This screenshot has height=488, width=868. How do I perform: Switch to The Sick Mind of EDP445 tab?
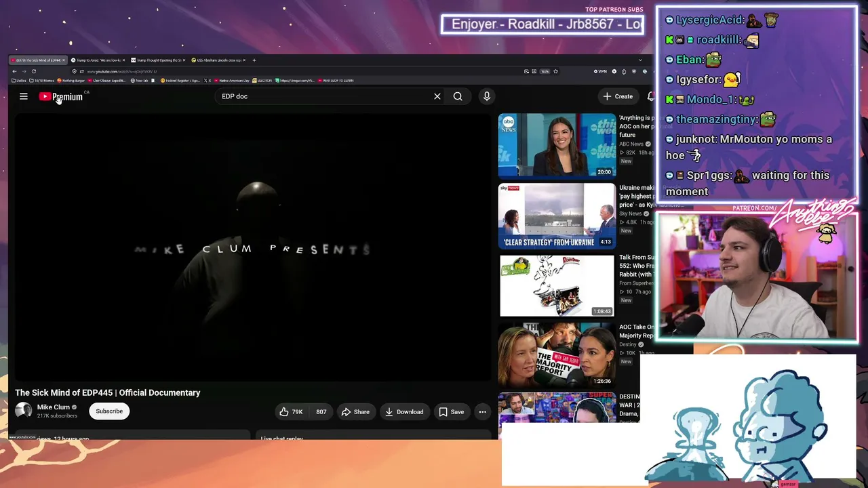point(37,60)
